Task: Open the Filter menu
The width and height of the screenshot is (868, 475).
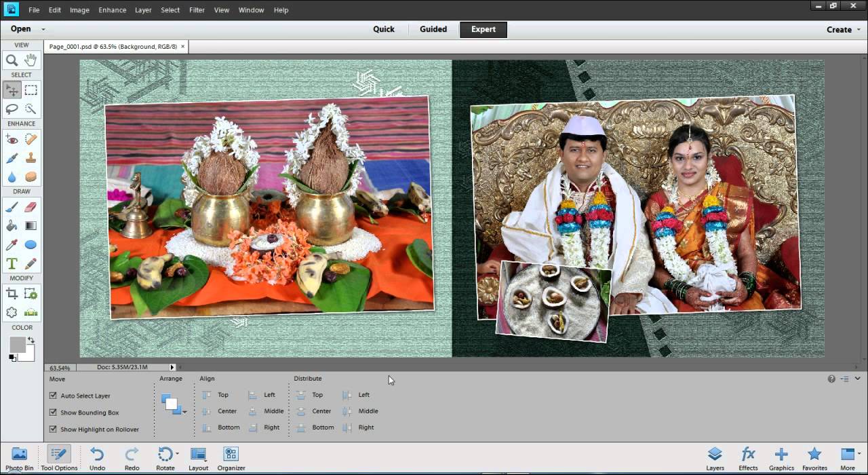Action: [x=197, y=10]
